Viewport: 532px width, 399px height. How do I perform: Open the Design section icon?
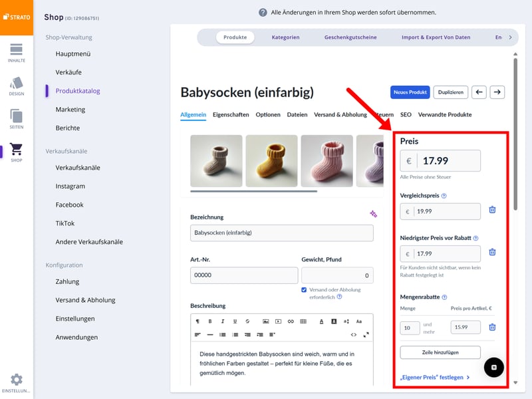16,86
